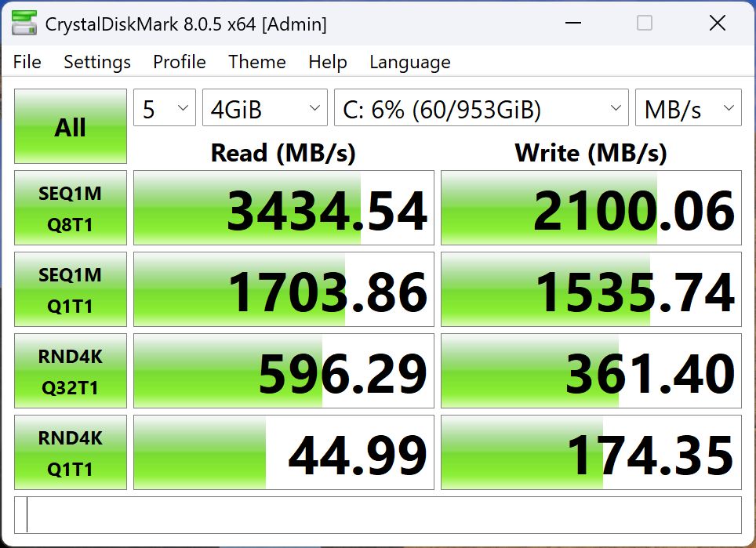The width and height of the screenshot is (756, 548).
Task: Open the C: drive selection dropdown
Action: click(482, 107)
